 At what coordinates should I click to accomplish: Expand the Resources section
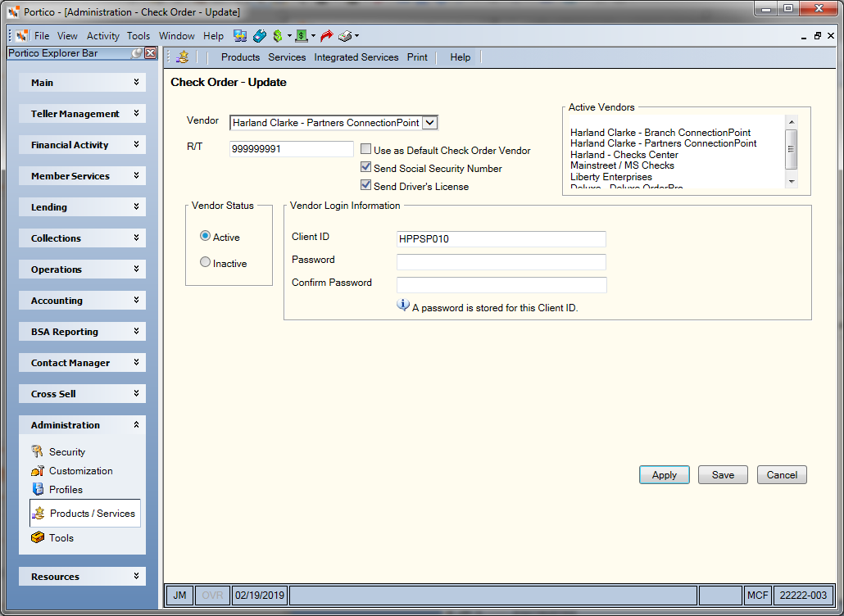pyautogui.click(x=83, y=576)
